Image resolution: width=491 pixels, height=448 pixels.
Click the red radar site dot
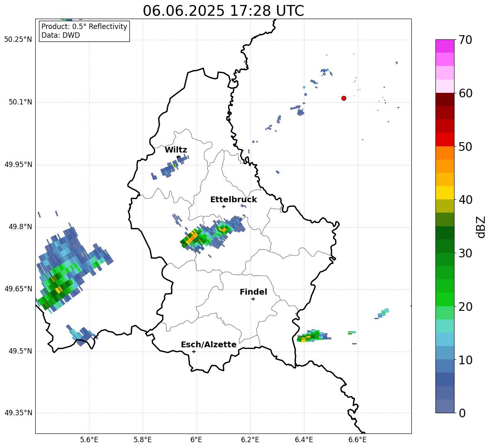343,98
